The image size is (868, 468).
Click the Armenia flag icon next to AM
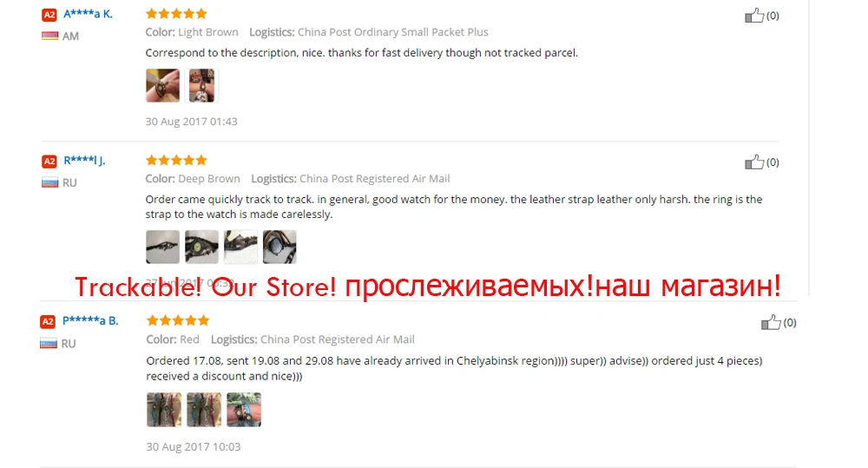coord(49,36)
